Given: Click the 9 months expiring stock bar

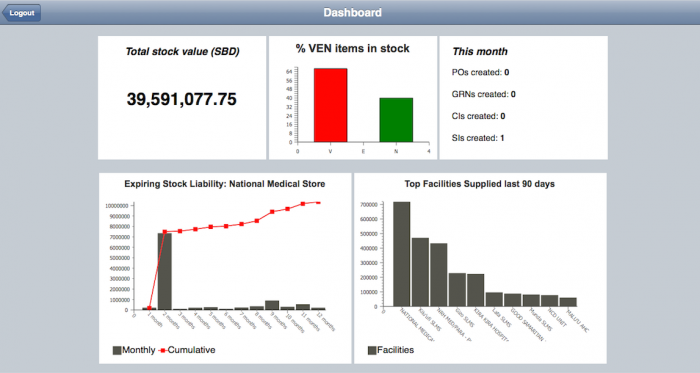Looking at the screenshot, I should (272, 305).
